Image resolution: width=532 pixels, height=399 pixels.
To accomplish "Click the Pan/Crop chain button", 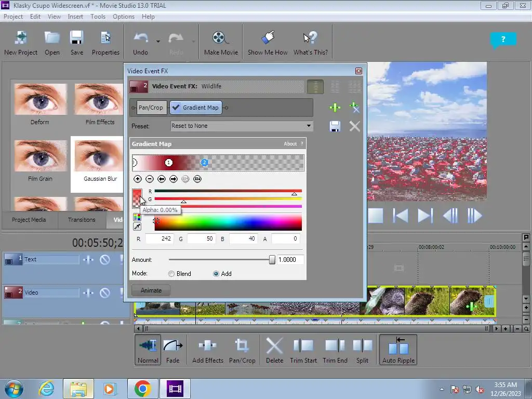I will [151, 108].
